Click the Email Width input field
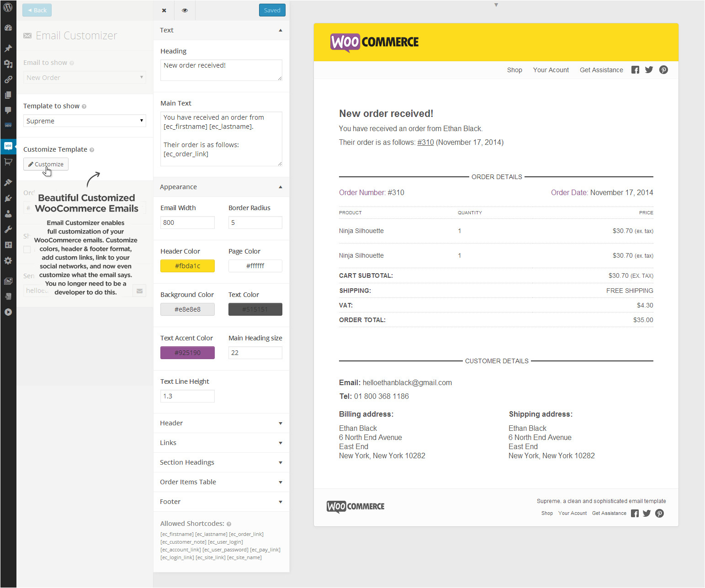The height and width of the screenshot is (588, 705). (x=187, y=222)
